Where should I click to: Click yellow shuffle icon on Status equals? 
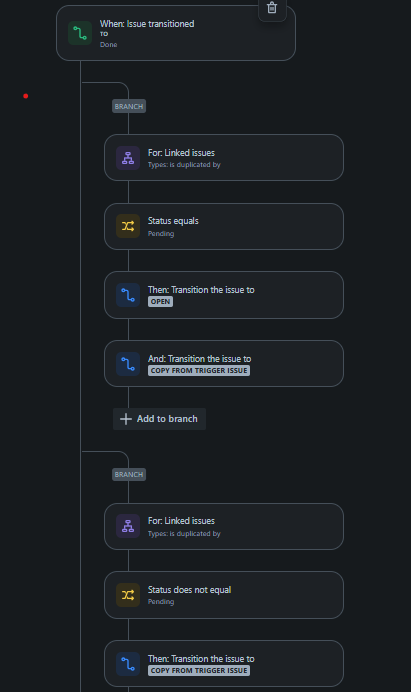click(128, 226)
